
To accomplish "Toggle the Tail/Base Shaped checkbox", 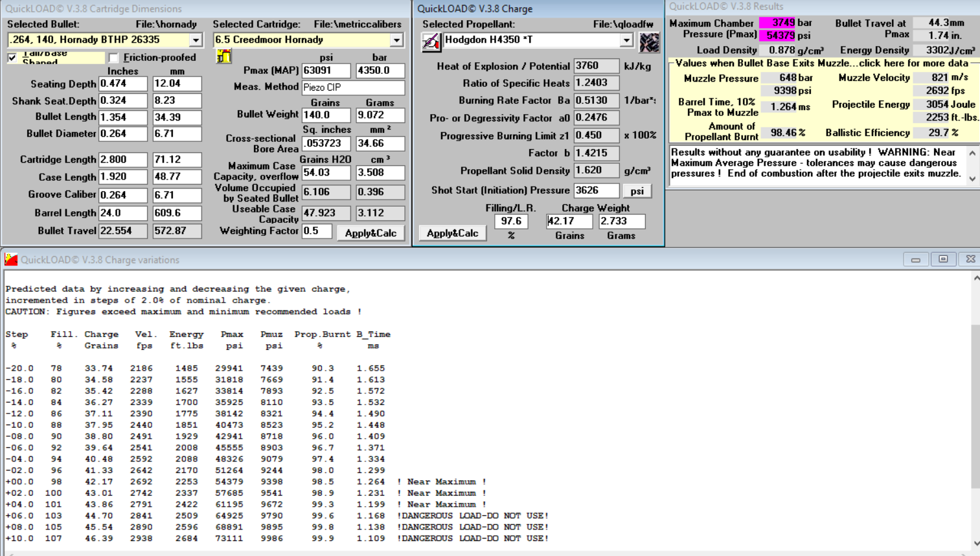I will (x=12, y=58).
